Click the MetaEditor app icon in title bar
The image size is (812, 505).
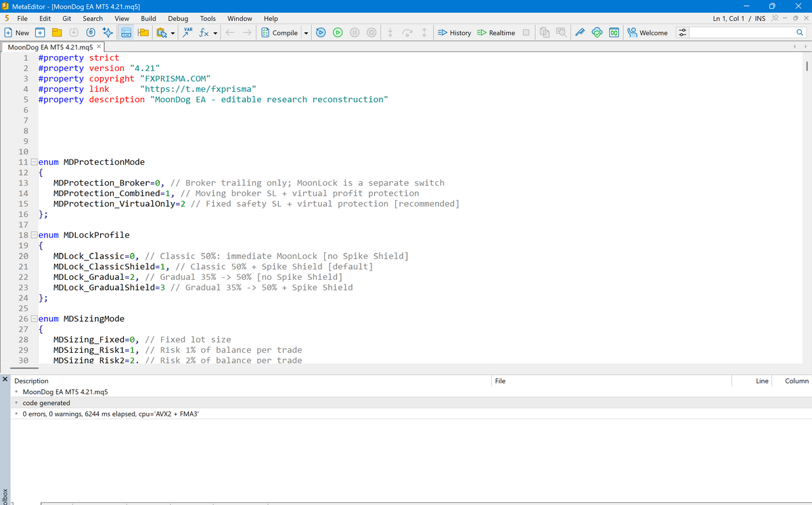[6, 5]
